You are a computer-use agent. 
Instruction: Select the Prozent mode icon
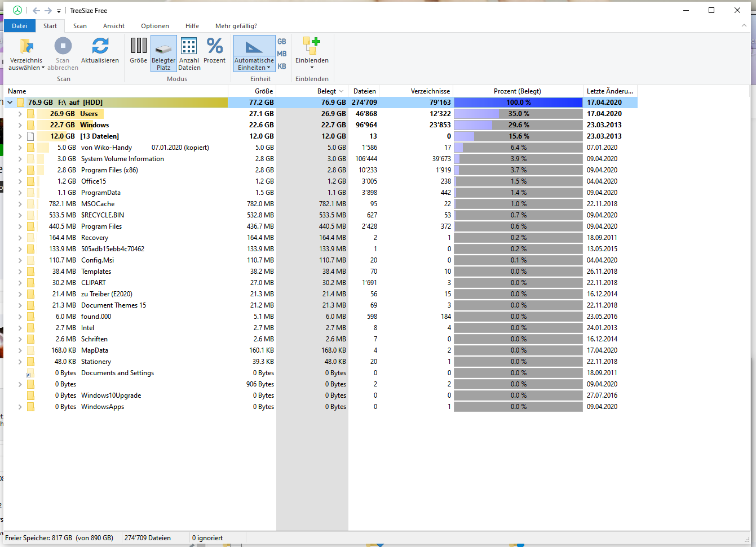[214, 46]
